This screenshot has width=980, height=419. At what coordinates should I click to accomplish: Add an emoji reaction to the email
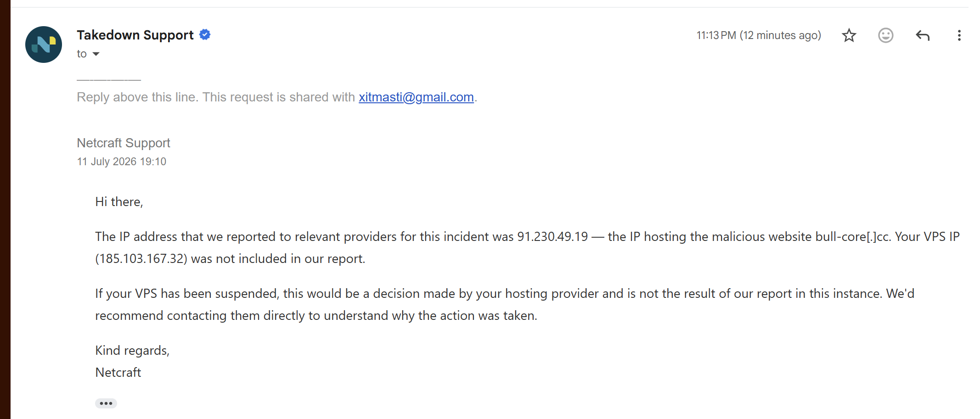click(x=886, y=35)
